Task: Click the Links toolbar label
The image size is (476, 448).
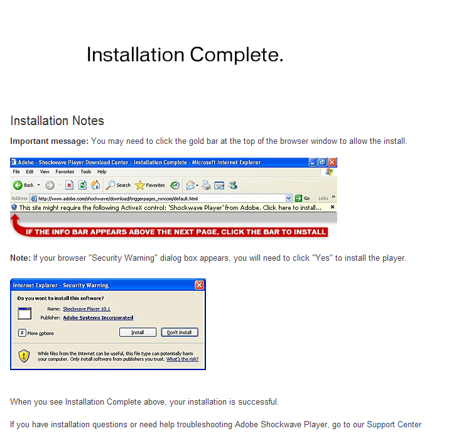Action: click(323, 199)
